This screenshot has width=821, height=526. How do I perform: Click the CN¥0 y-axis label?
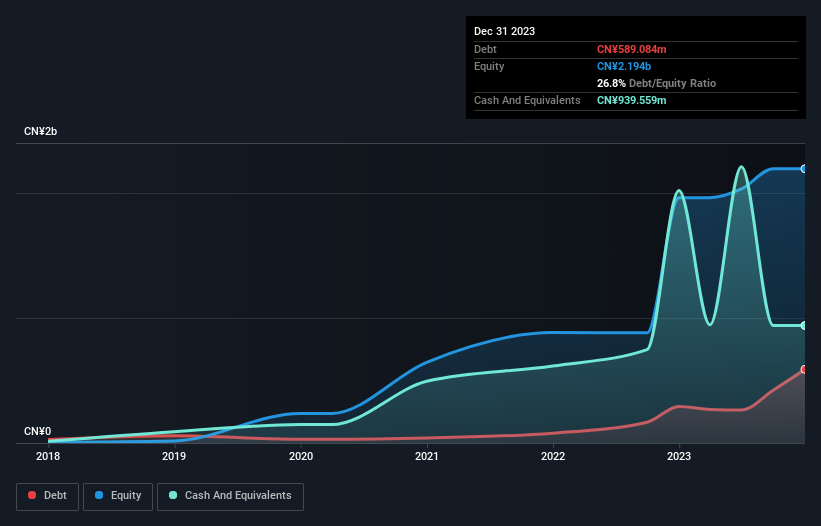tap(38, 431)
